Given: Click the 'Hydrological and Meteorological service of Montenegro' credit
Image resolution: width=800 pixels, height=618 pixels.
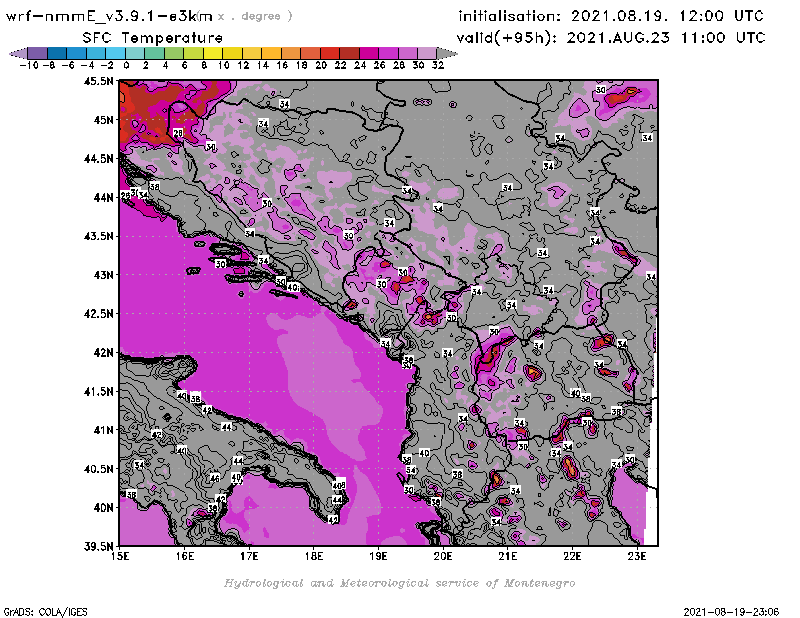Looking at the screenshot, I should pos(399,583).
